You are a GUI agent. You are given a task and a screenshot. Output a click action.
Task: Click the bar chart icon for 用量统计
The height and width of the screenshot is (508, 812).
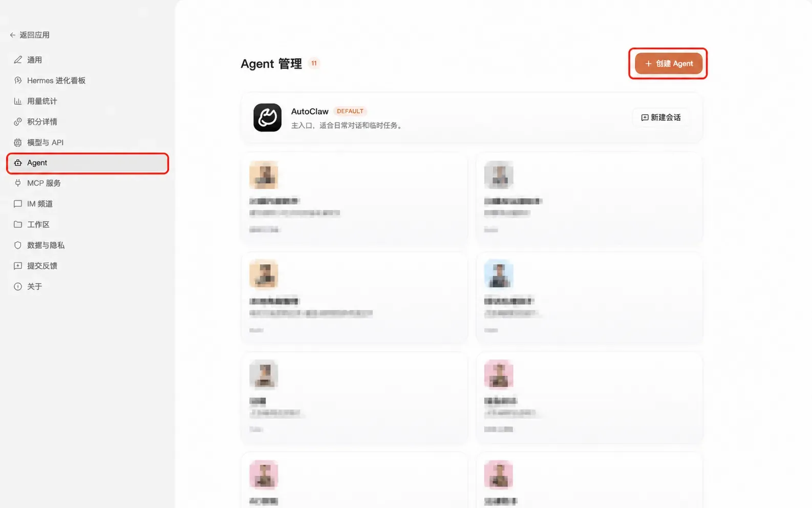coord(18,101)
